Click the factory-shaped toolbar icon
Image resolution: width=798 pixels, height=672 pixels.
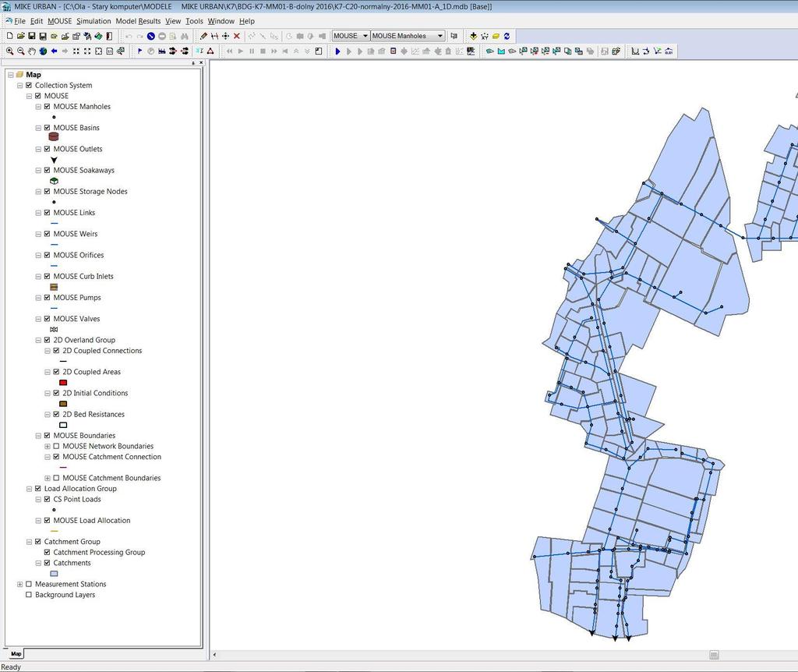[x=162, y=51]
